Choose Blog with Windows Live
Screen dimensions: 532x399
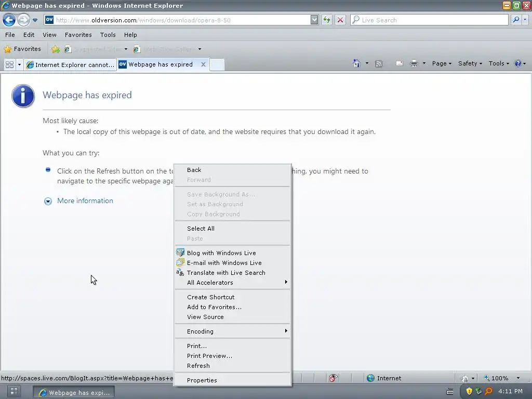(232, 253)
